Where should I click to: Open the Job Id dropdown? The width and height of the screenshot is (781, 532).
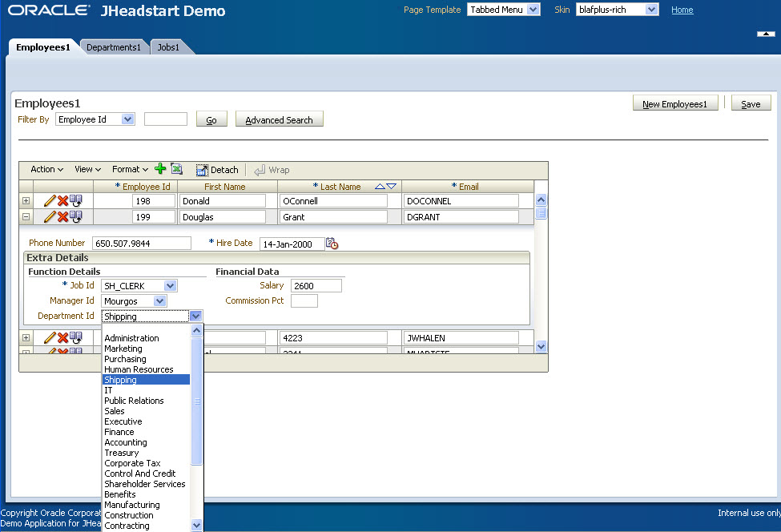click(x=139, y=286)
